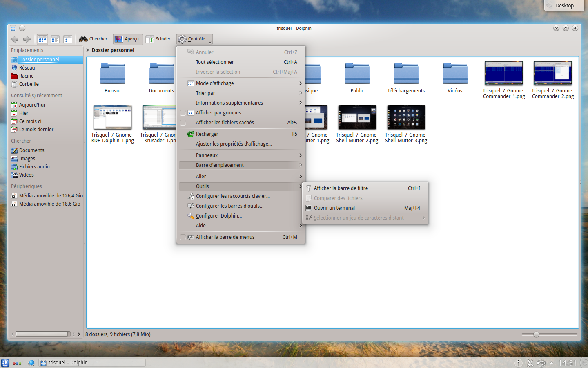Open the Vidéos folder in file view
Viewport: 588px width, 368px height.
pyautogui.click(x=455, y=78)
